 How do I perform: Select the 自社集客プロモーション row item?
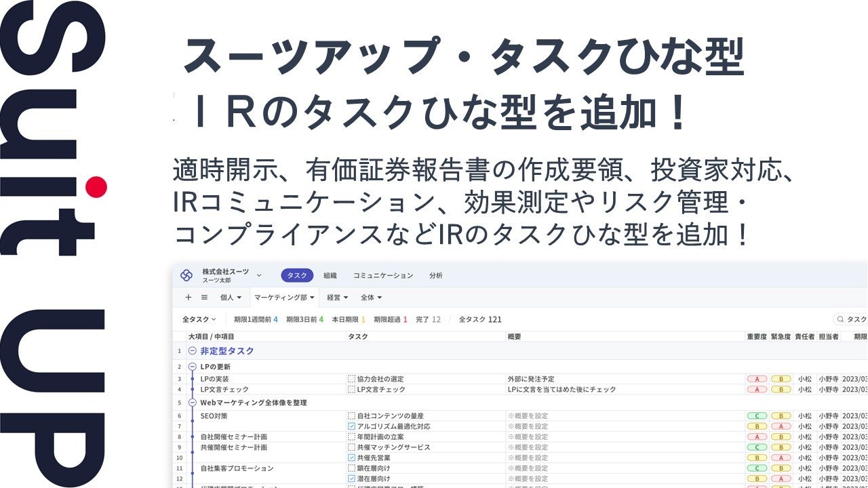coord(237,468)
